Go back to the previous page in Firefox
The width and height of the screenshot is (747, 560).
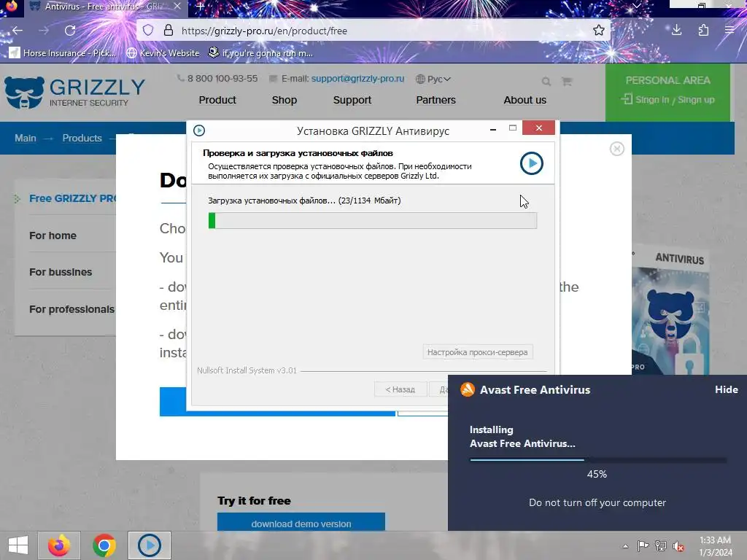pos(18,31)
